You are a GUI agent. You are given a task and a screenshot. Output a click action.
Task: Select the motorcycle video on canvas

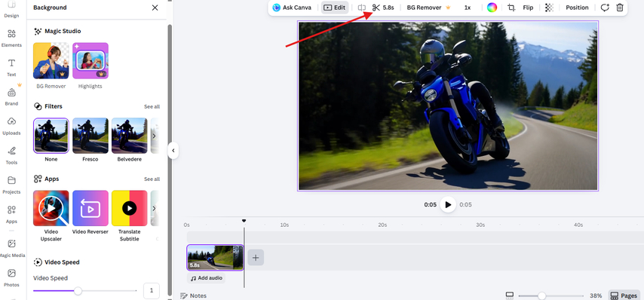pos(448,106)
